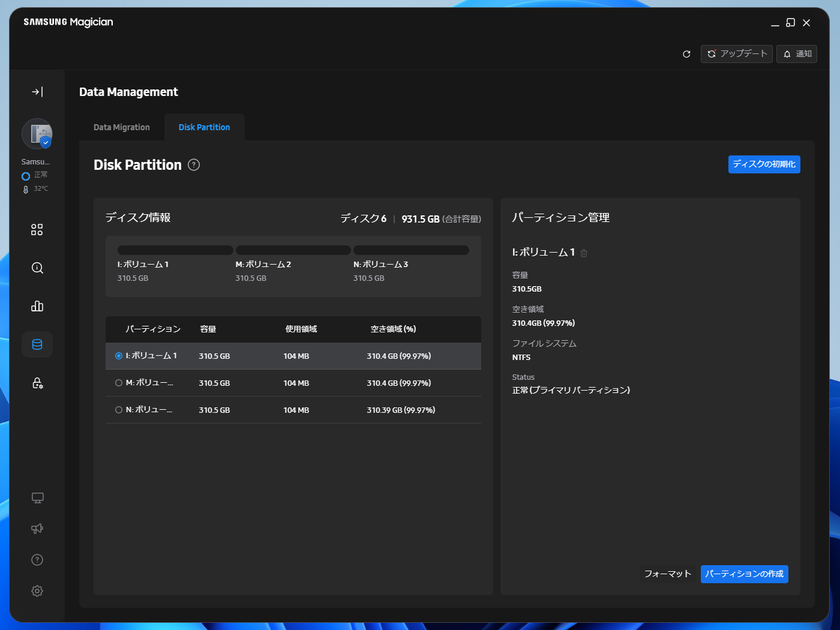Select the I: ボリューム 1 disk bar
840x630 pixels.
click(x=175, y=250)
